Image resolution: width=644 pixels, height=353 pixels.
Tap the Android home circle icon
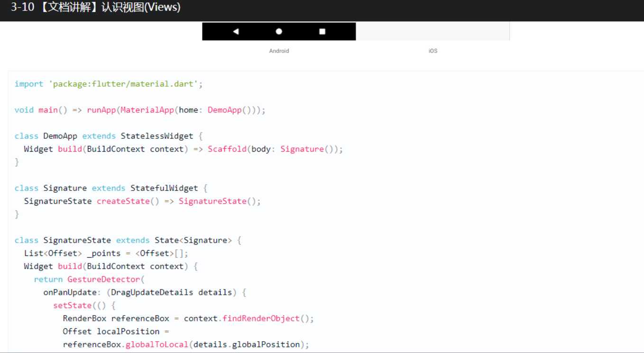(279, 31)
